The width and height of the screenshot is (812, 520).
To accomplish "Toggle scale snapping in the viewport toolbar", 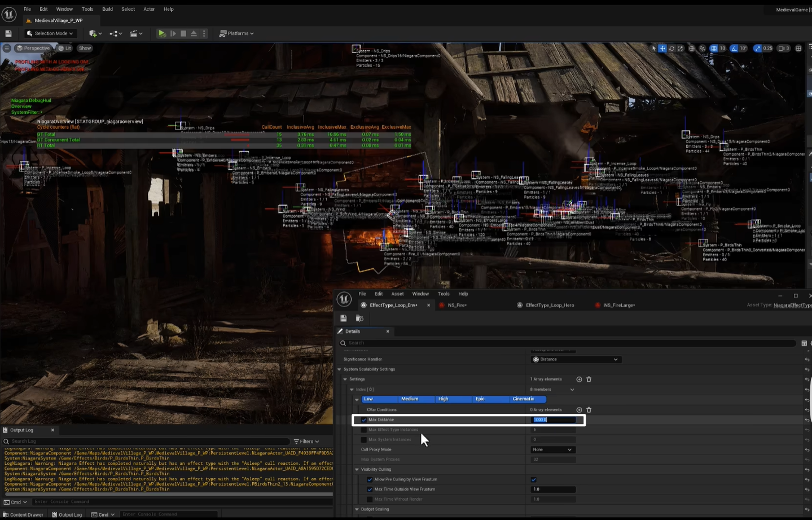I will (757, 49).
